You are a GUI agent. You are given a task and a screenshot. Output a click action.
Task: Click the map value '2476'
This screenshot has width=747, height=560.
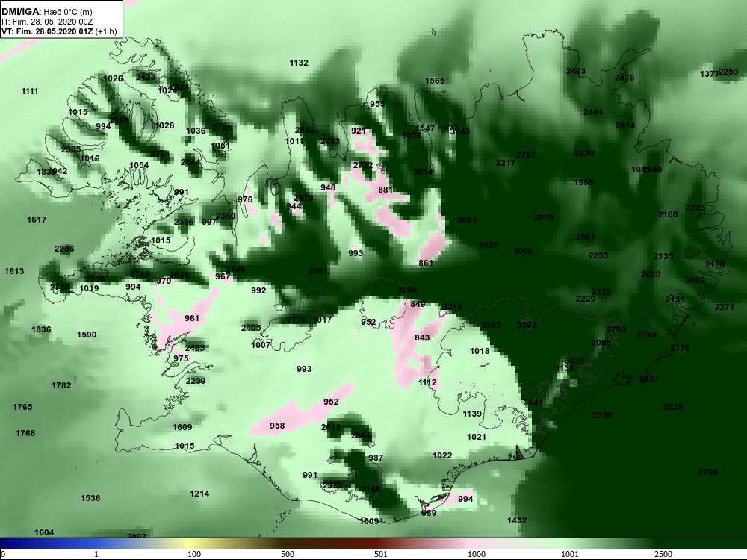[624, 78]
